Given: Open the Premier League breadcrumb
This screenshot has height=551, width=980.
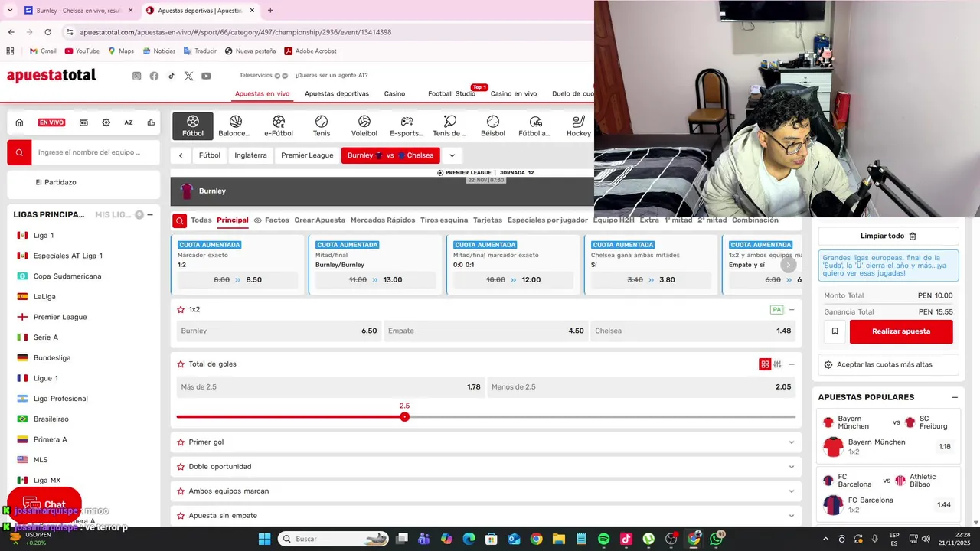Looking at the screenshot, I should point(307,155).
